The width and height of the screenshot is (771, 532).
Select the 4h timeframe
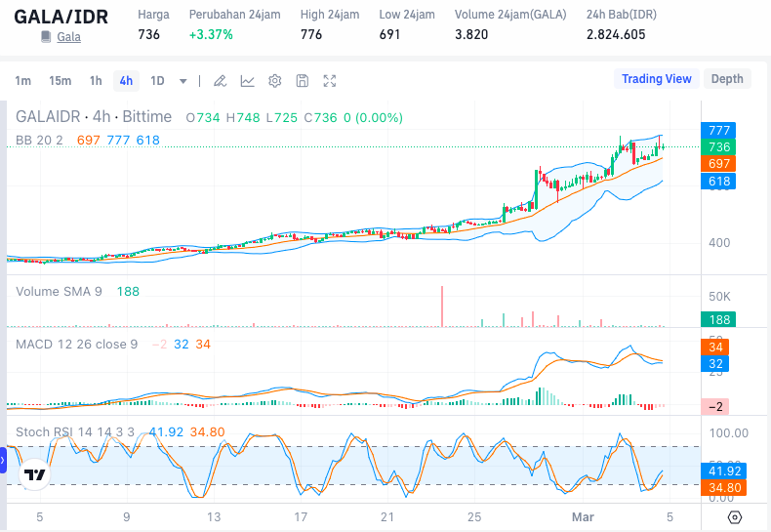click(126, 81)
